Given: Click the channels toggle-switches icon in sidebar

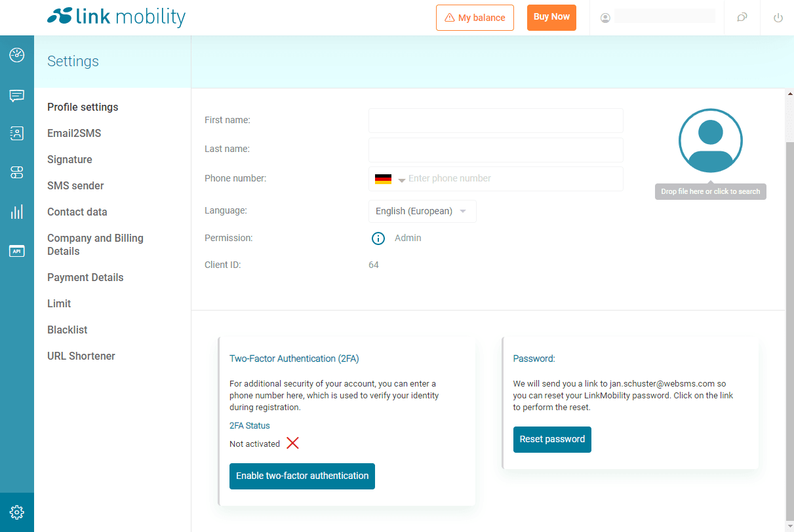Looking at the screenshot, I should tap(17, 172).
